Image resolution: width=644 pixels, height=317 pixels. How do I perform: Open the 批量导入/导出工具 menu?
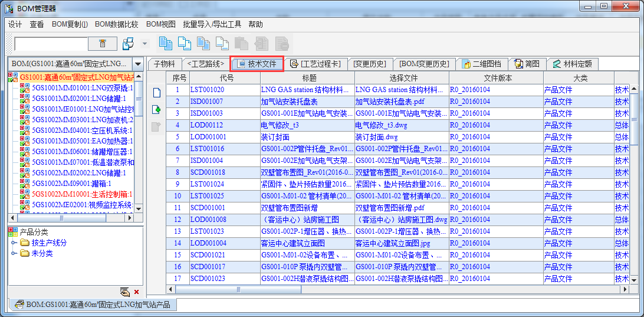click(212, 24)
